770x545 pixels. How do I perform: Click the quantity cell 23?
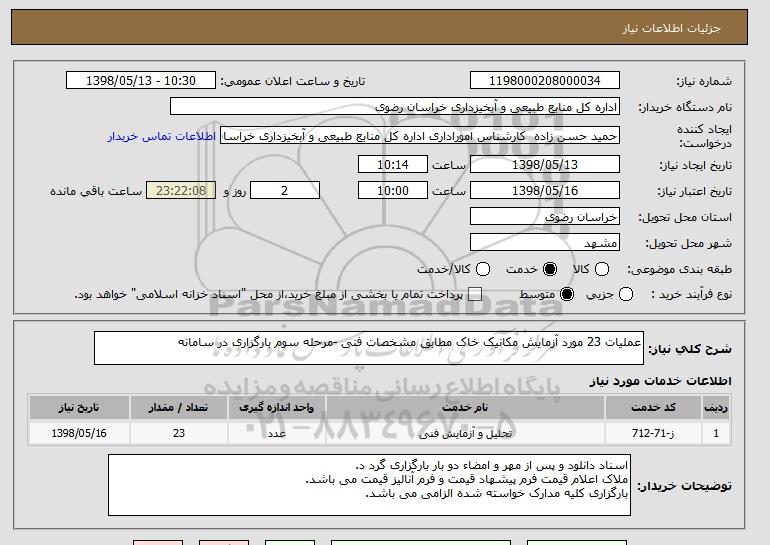(x=179, y=433)
